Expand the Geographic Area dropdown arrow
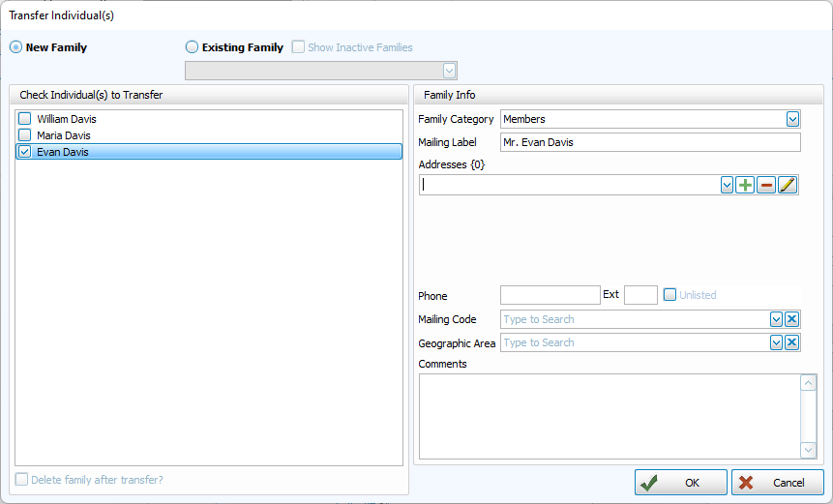Viewport: 833px width, 504px height. tap(776, 342)
